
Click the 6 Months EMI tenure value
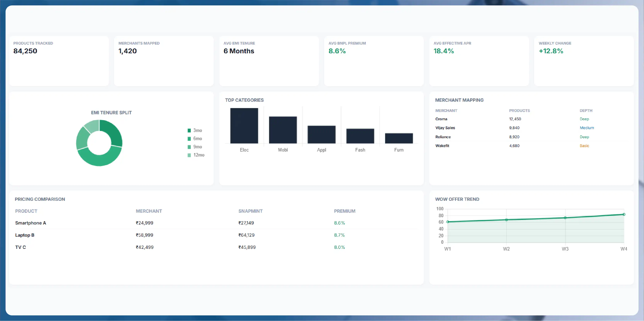(239, 51)
